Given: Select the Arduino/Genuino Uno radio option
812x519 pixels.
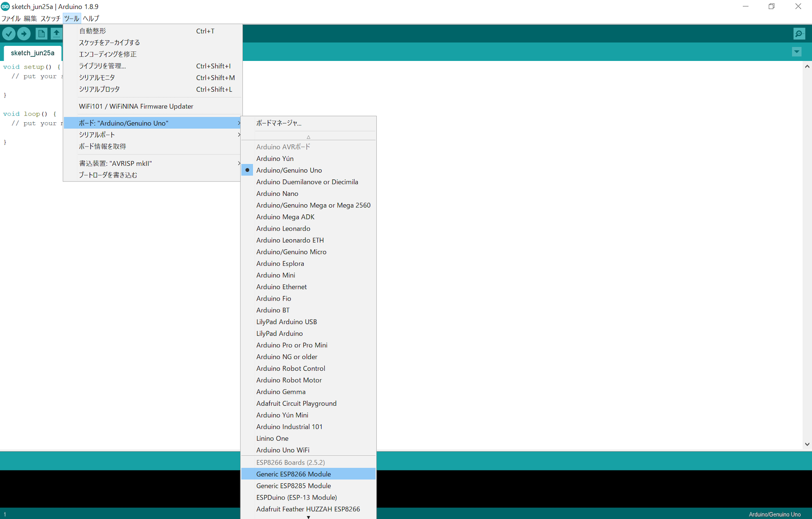Looking at the screenshot, I should (289, 170).
